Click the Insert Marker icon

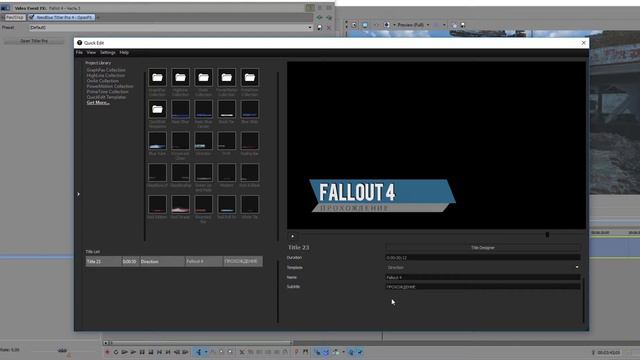pos(297,352)
